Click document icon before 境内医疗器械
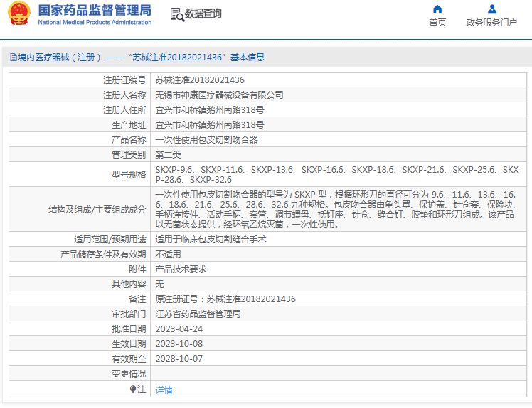 (x=14, y=58)
